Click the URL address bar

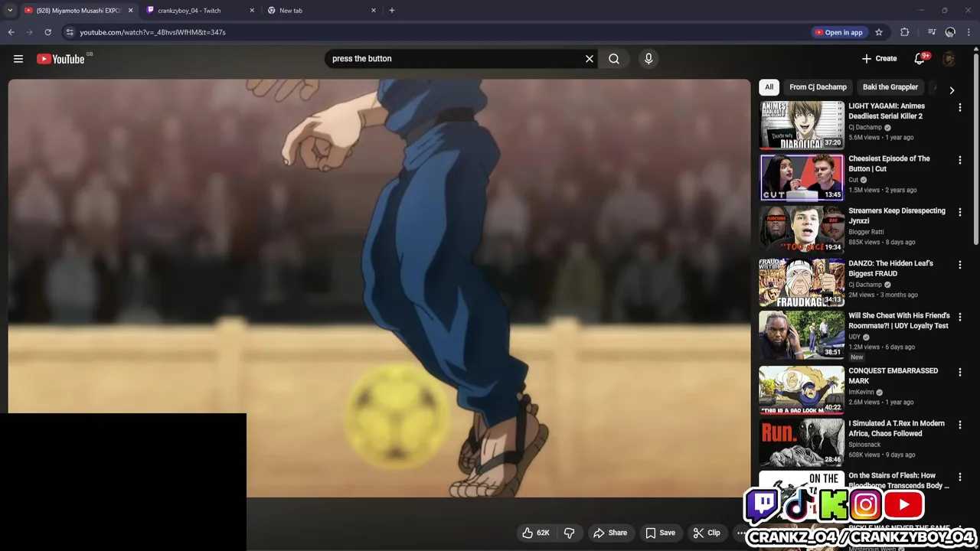[x=436, y=32]
